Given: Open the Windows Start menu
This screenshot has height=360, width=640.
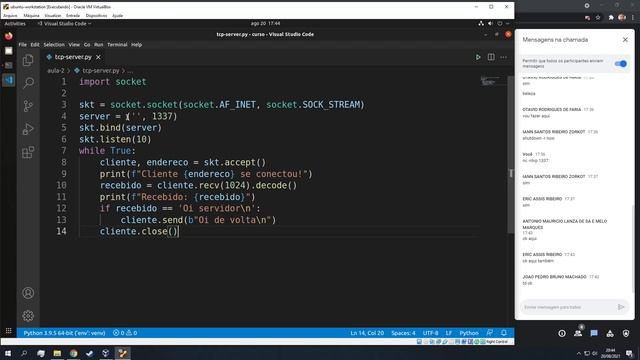Looking at the screenshot, I should [x=8, y=353].
